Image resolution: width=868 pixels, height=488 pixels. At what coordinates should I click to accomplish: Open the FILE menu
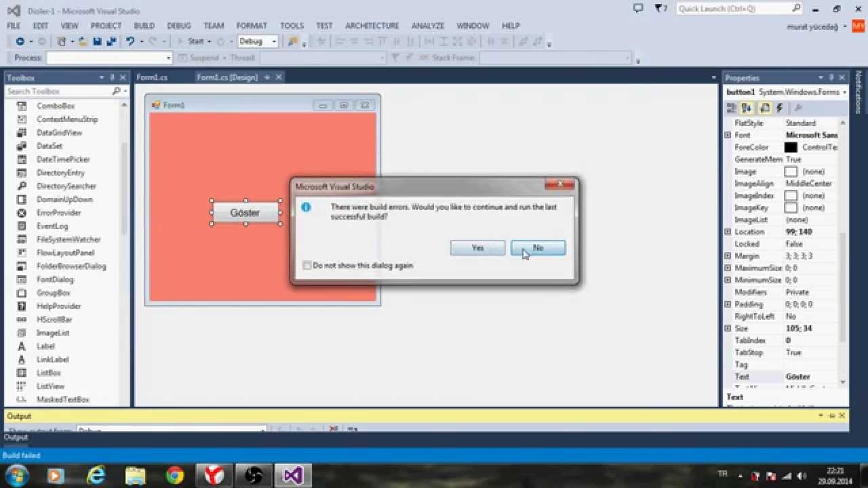[x=14, y=26]
